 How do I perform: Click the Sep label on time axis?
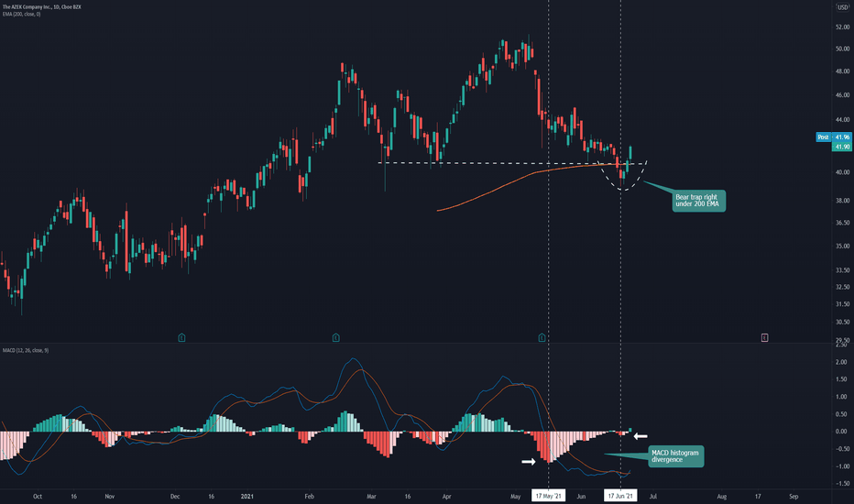point(794,497)
